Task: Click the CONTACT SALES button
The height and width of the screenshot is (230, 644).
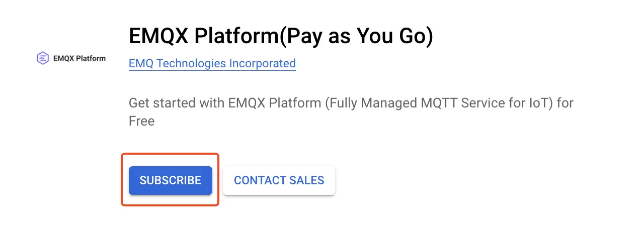Action: coord(279,180)
